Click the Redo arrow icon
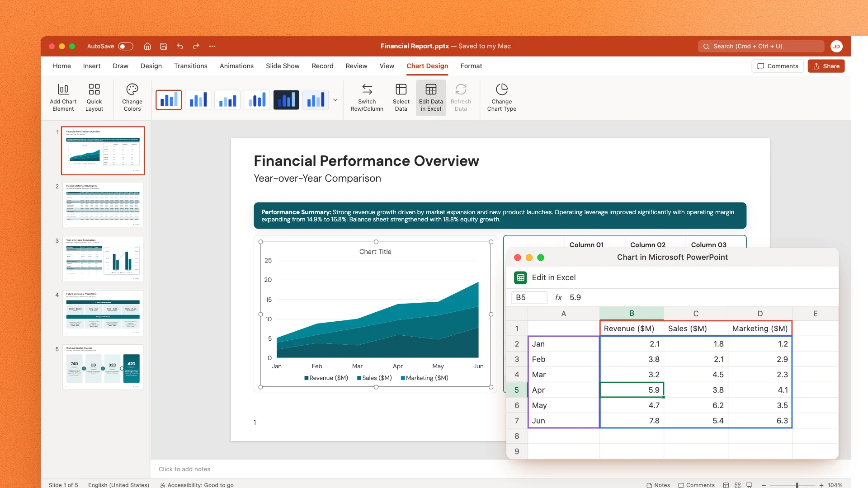Image resolution: width=868 pixels, height=488 pixels. pos(196,46)
